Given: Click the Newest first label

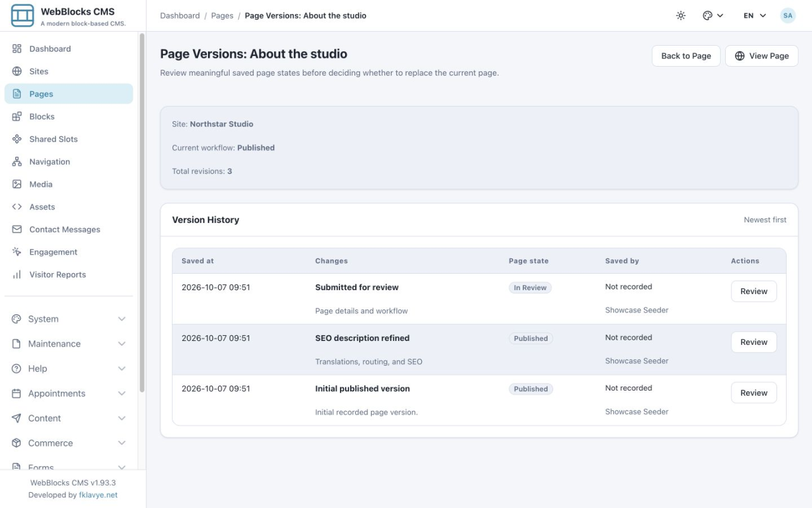Looking at the screenshot, I should coord(765,220).
